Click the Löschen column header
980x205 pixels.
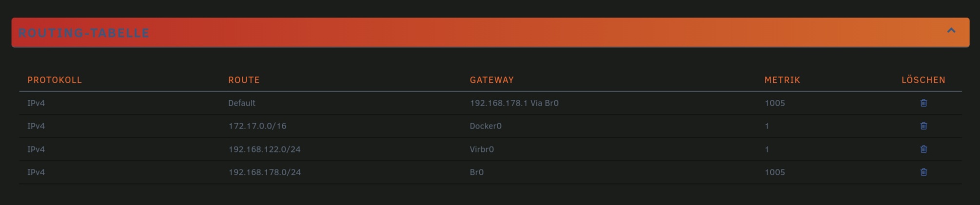tap(923, 80)
